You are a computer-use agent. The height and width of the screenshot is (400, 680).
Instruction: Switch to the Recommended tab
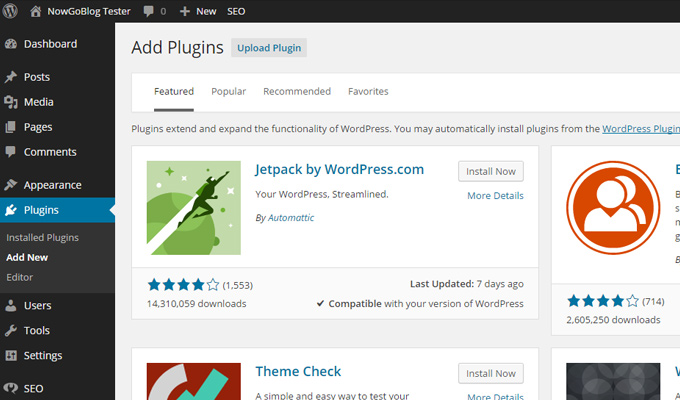click(x=297, y=92)
